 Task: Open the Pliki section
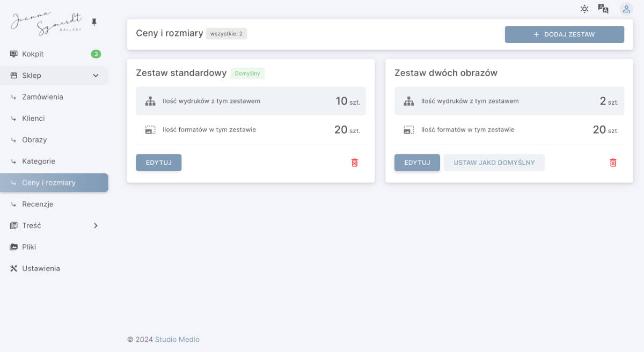54,247
